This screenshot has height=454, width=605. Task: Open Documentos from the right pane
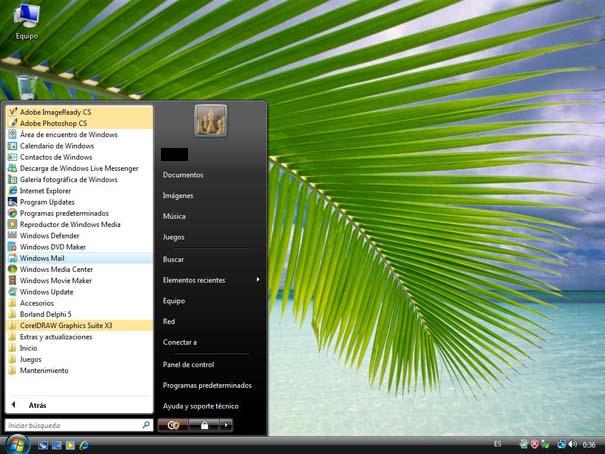coord(183,175)
